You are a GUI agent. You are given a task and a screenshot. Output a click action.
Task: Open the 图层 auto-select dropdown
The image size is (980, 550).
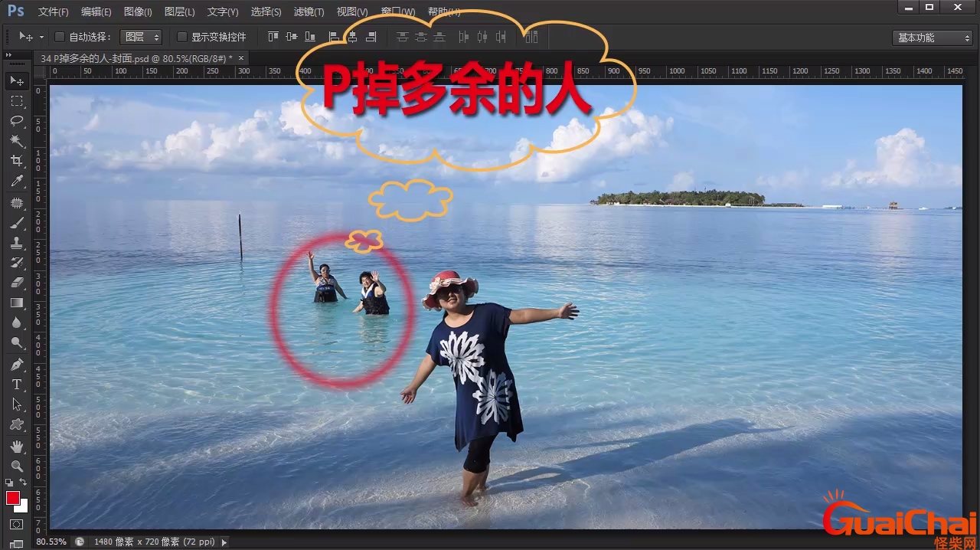(x=141, y=37)
